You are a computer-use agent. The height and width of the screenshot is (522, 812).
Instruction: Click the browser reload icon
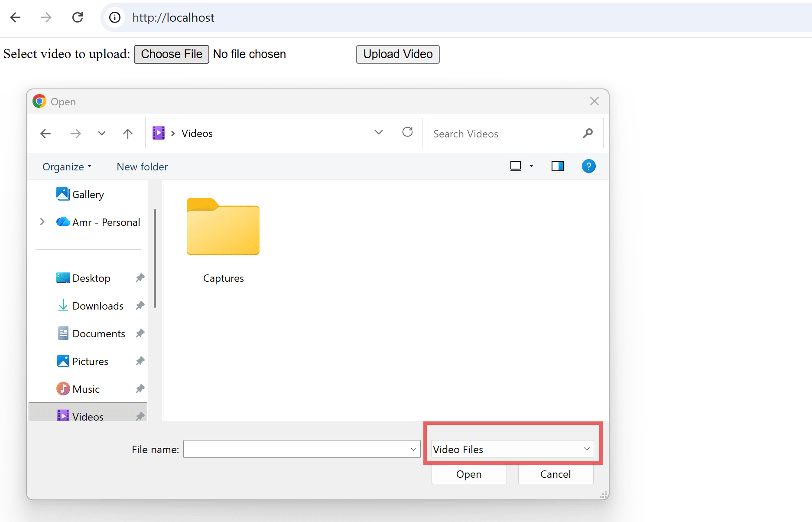pyautogui.click(x=78, y=17)
